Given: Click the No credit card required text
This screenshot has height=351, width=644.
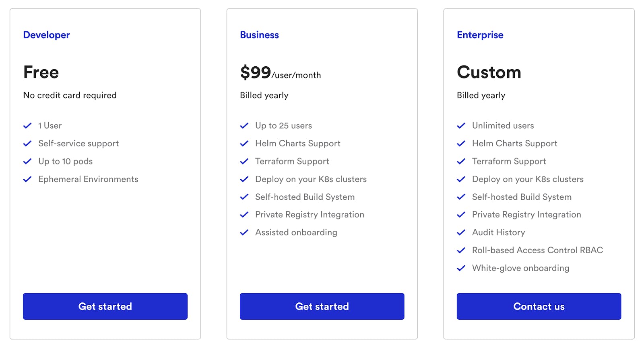Looking at the screenshot, I should pos(70,95).
